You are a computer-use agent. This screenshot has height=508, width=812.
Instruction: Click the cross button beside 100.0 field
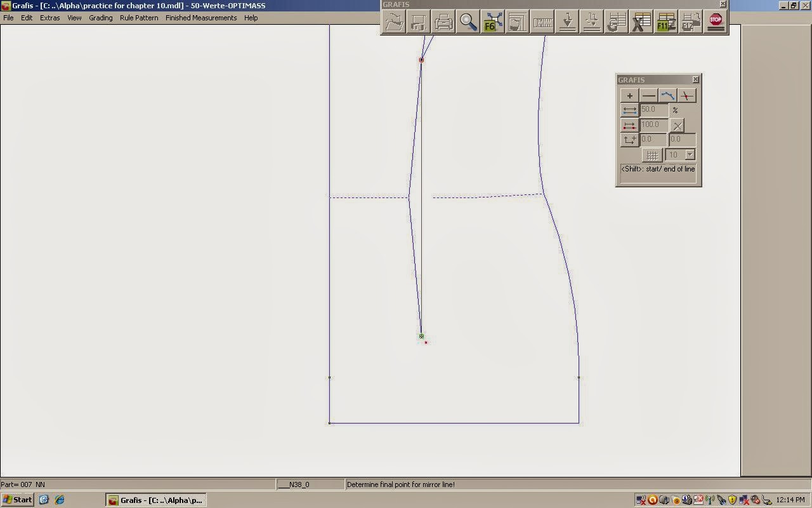[677, 126]
